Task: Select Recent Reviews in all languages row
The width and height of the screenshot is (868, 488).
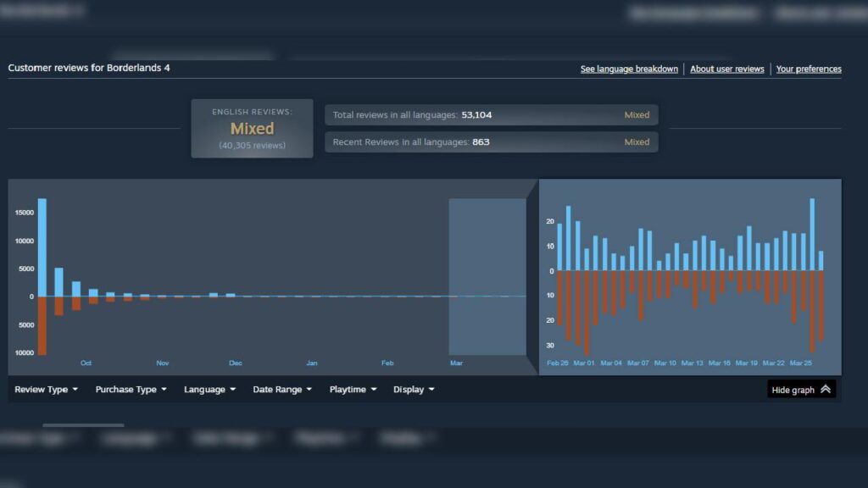Action: point(491,142)
